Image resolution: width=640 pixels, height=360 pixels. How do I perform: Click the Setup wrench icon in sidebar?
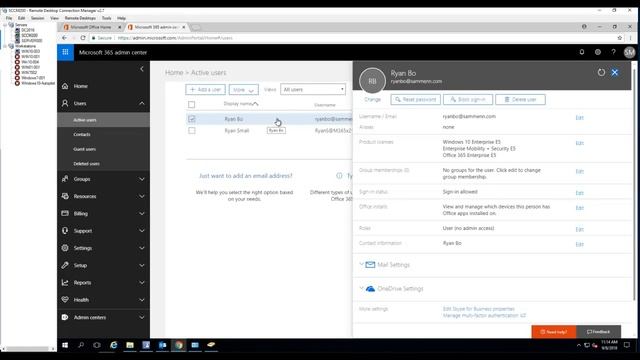coord(65,265)
